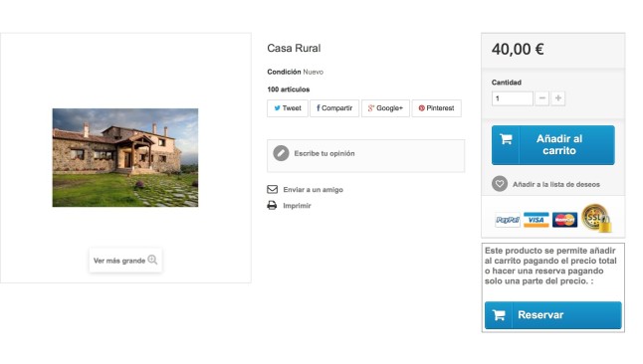Image resolution: width=643 pixels, height=364 pixels.
Task: Increase quantity with the plus button
Action: point(558,98)
